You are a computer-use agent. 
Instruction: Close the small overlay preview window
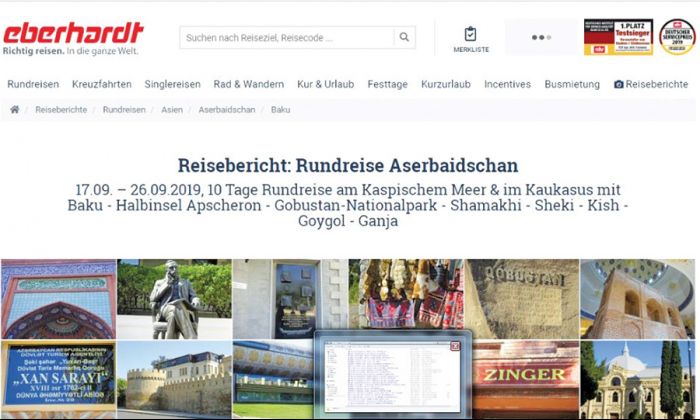point(455,346)
